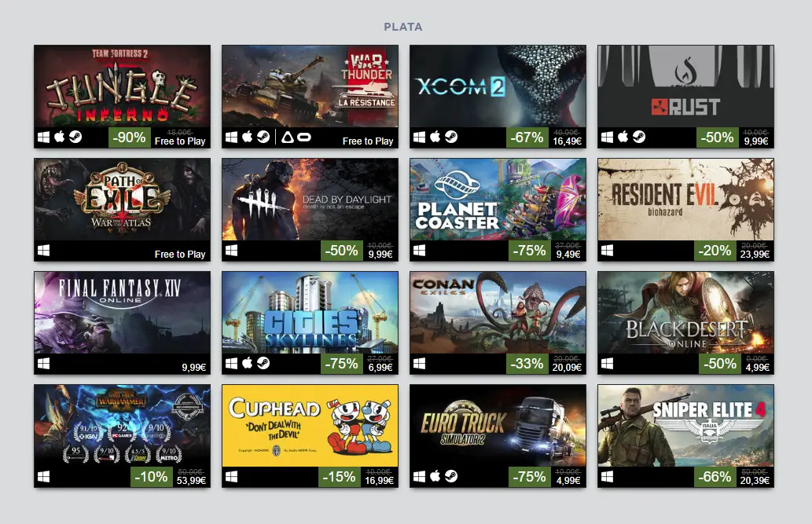The height and width of the screenshot is (524, 812).
Task: Open the Conan Exiles game artwork
Action: coord(498,312)
